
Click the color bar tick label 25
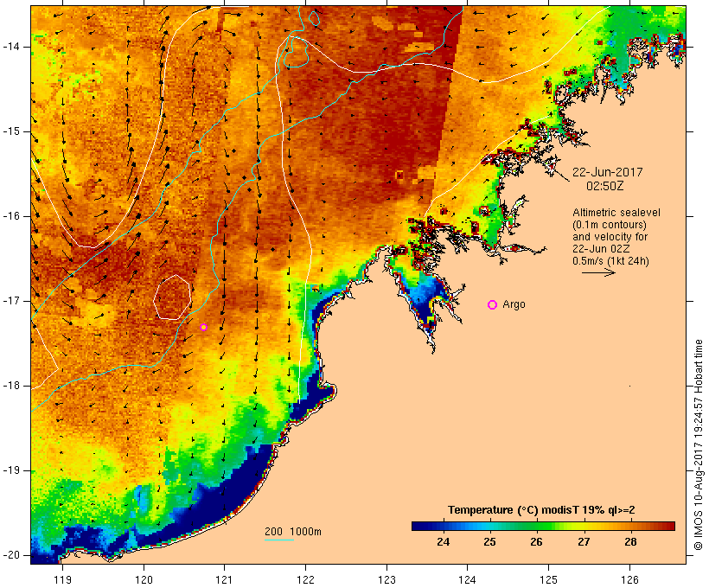(x=489, y=542)
